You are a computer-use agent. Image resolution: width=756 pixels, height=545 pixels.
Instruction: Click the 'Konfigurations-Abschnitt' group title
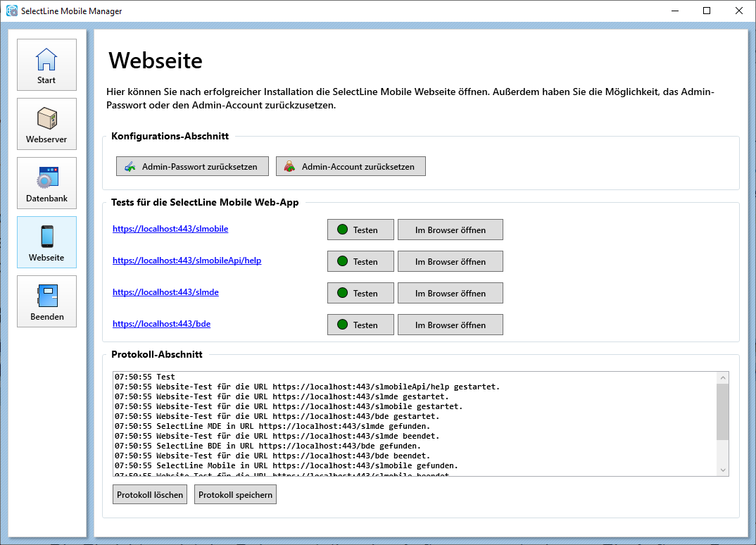170,136
